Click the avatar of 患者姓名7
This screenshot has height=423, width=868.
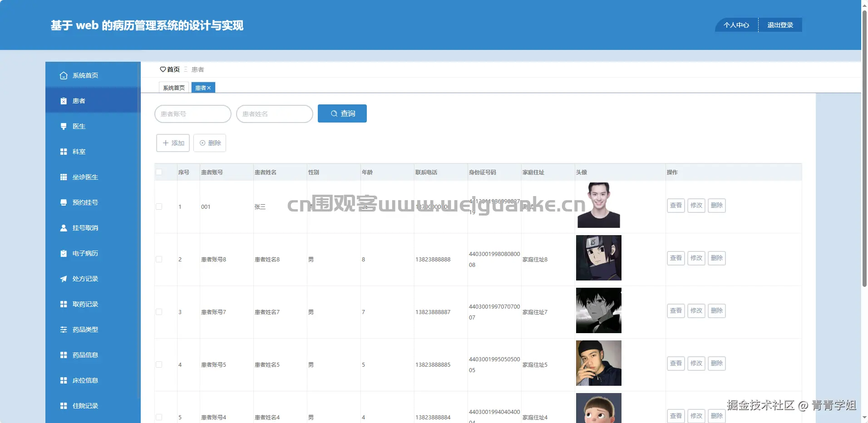click(599, 310)
